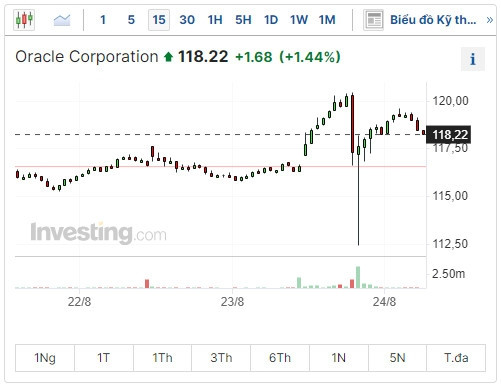Choose the 6Th time range
Image resolution: width=501 pixels, height=387 pixels.
coord(280,358)
